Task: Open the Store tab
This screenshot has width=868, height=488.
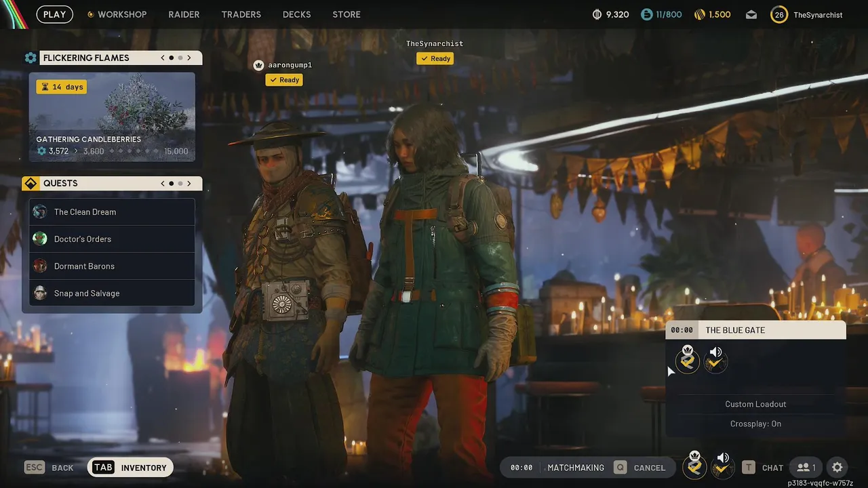Action: 347,14
